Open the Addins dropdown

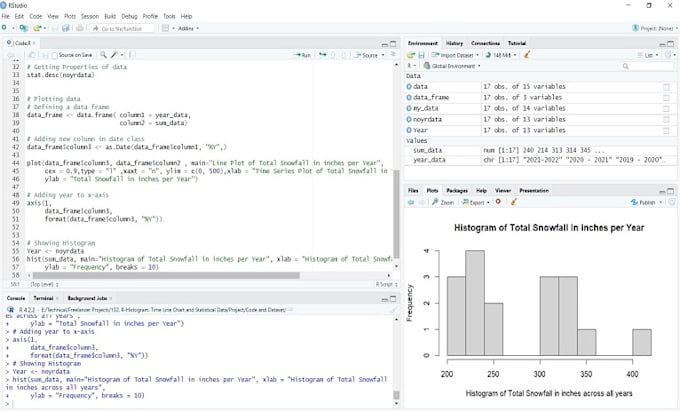tap(188, 28)
